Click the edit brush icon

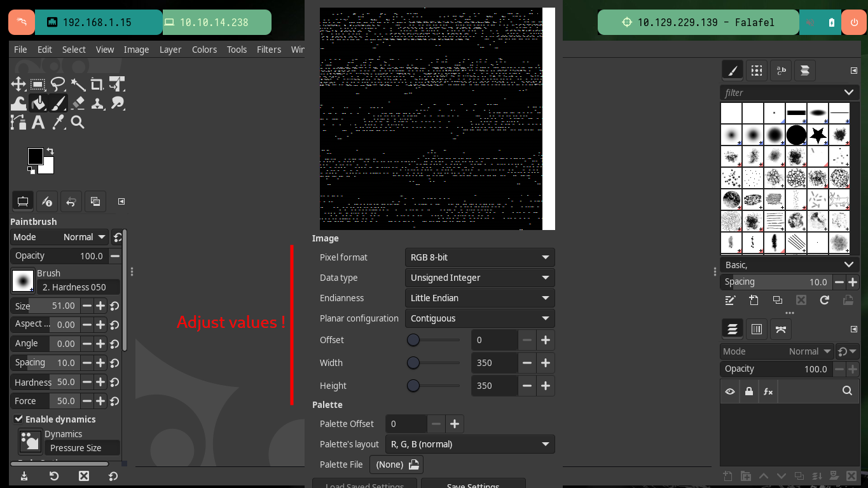[730, 300]
